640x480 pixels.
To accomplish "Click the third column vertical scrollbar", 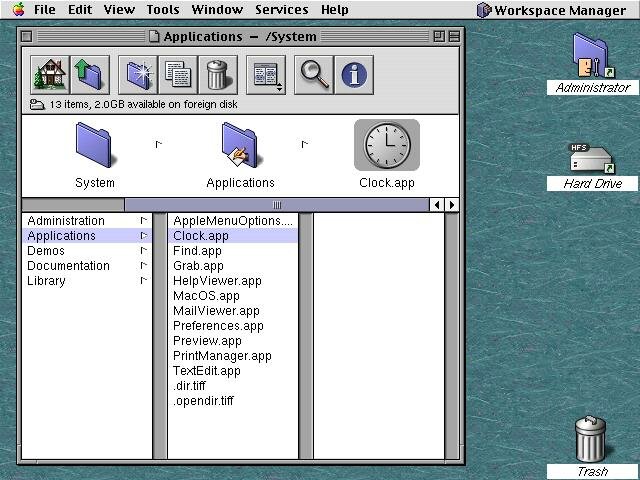I will pyautogui.click(x=451, y=336).
